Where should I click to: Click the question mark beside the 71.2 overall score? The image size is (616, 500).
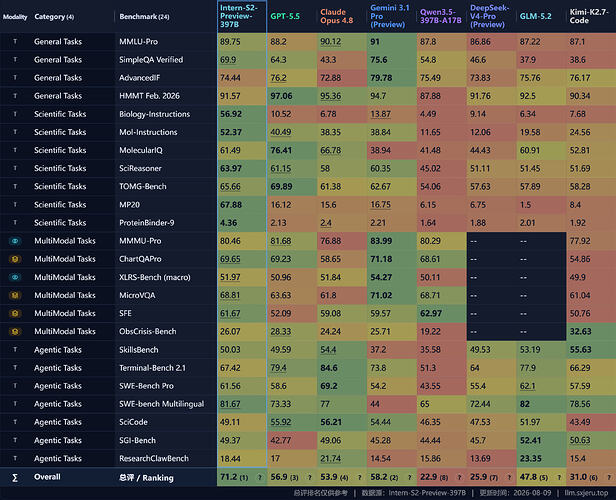(x=259, y=478)
